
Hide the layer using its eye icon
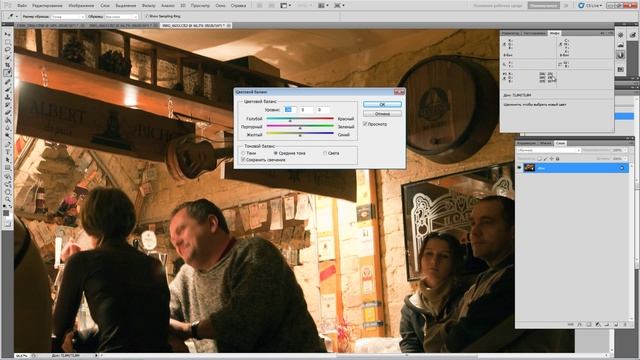click(x=520, y=168)
